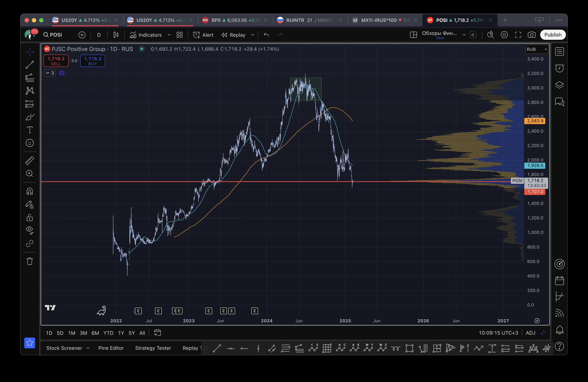This screenshot has width=588, height=382.
Task: Click the 1,718.2 SELL button
Action: [x=56, y=61]
